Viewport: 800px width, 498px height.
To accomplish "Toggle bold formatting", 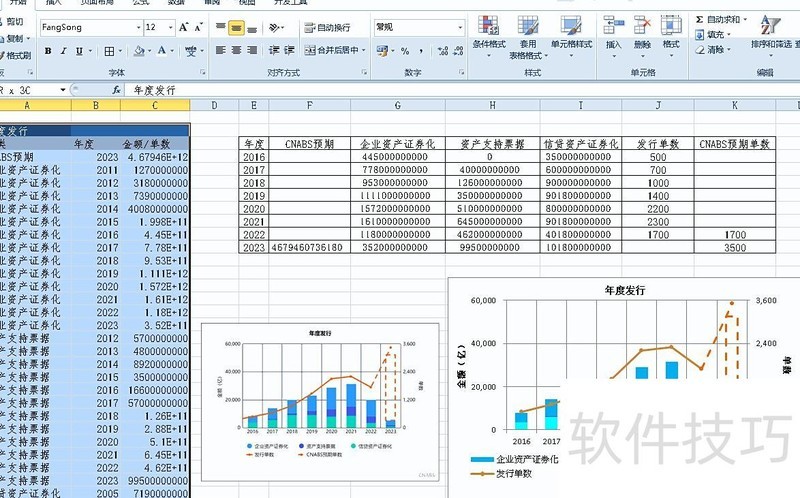I will pos(48,51).
